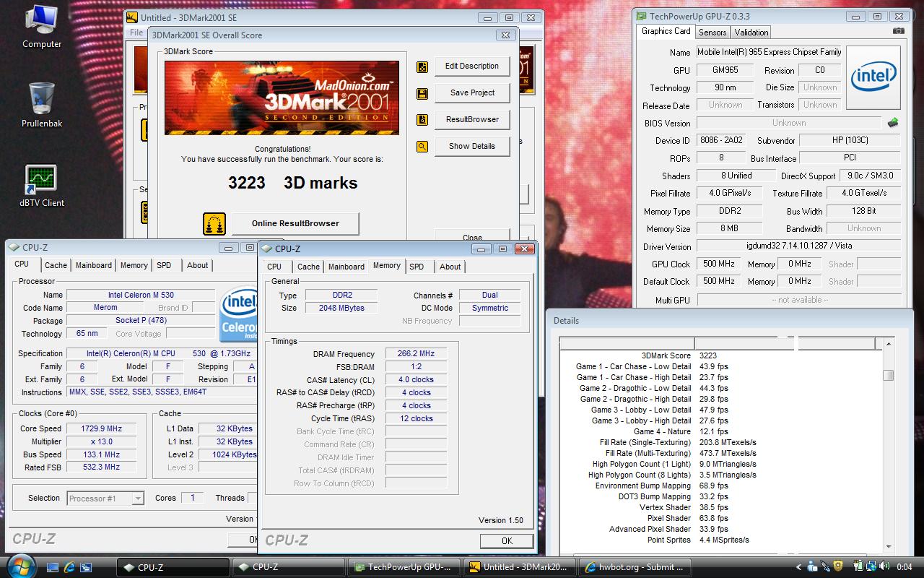The image size is (924, 578).
Task: Open the Memory tab in the left CPU-Z window
Action: [x=134, y=265]
